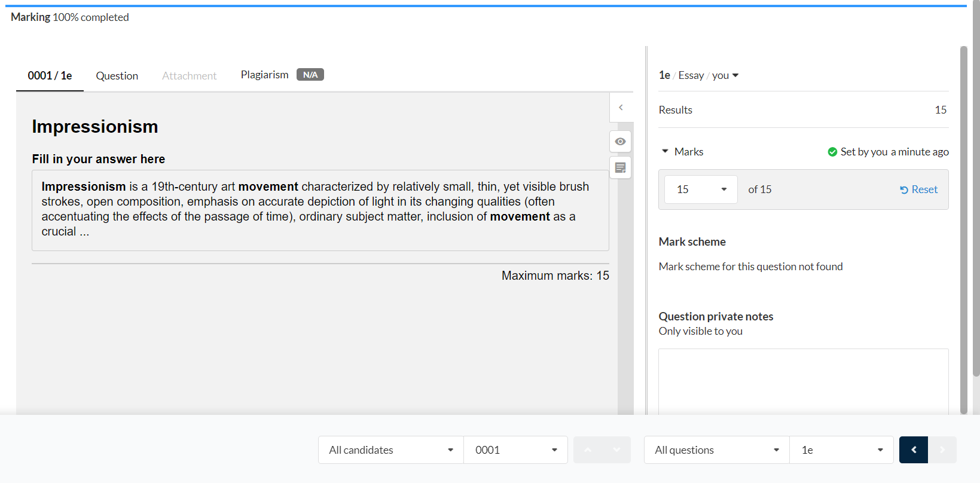Viewport: 980px width, 483px height.
Task: Click the essay answer text box
Action: [x=320, y=210]
